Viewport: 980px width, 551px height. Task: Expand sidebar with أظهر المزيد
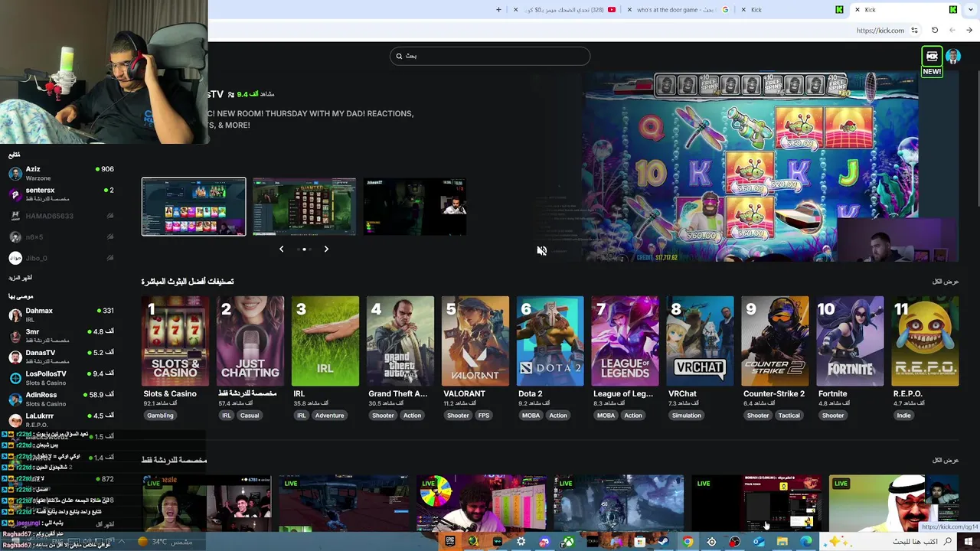tap(21, 278)
